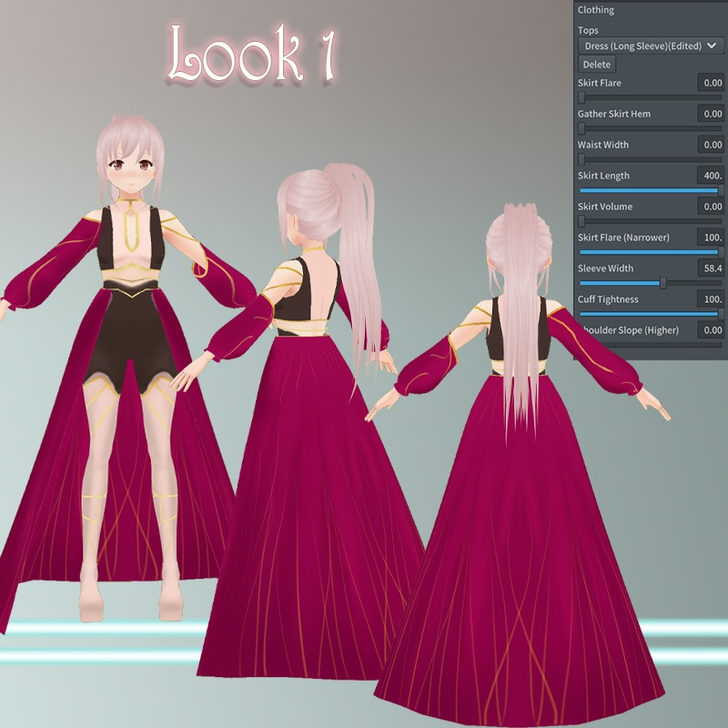Click the Waist Width 0.00 number box
Image resolution: width=728 pixels, height=728 pixels.
(712, 145)
